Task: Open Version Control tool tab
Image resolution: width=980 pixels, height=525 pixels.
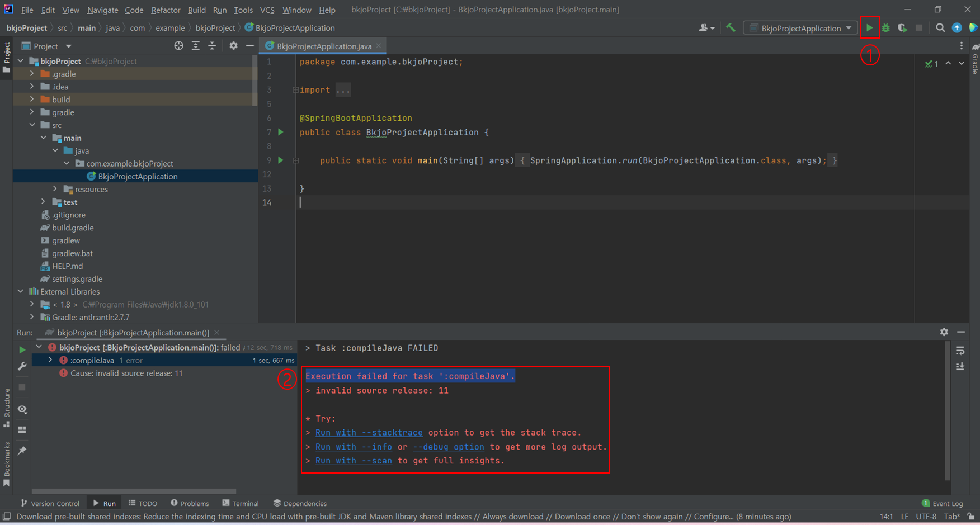Action: [50, 503]
